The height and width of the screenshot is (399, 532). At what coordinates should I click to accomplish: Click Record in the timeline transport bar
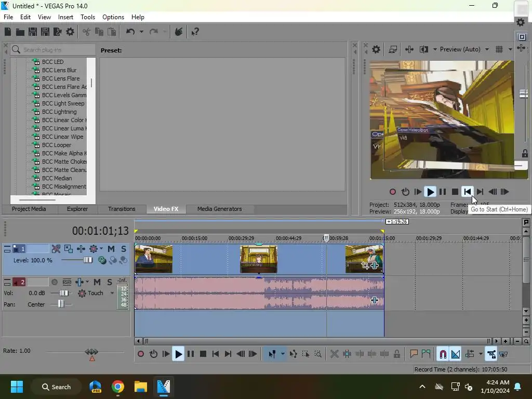point(140,354)
